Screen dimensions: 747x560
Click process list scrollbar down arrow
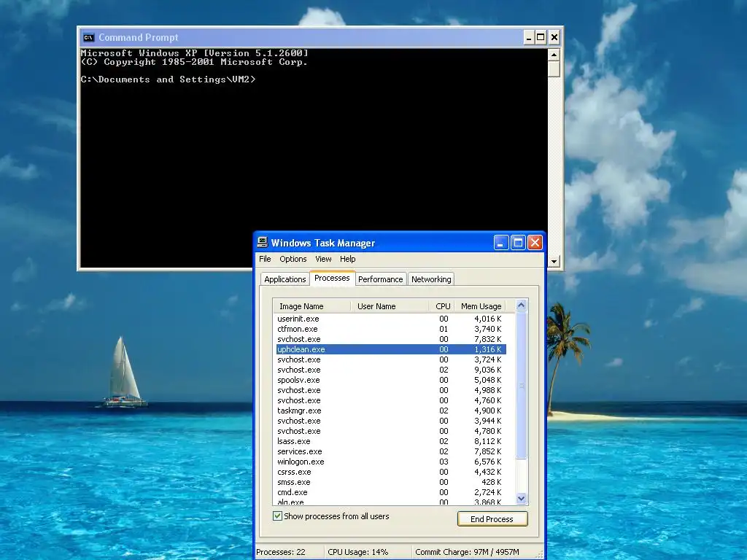click(521, 499)
